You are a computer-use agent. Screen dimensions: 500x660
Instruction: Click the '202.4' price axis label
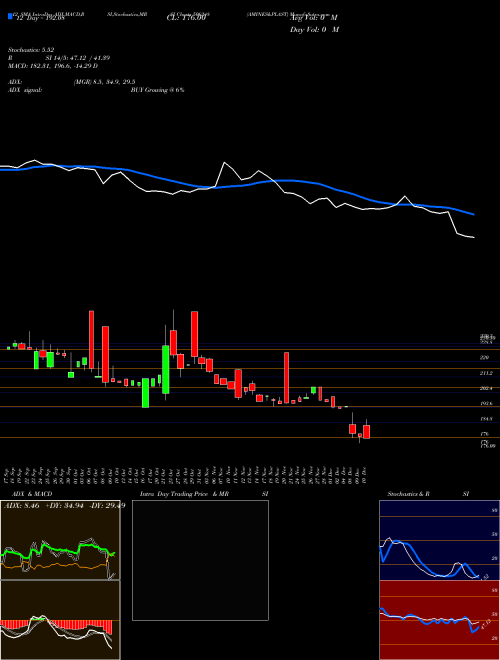pyautogui.click(x=486, y=388)
